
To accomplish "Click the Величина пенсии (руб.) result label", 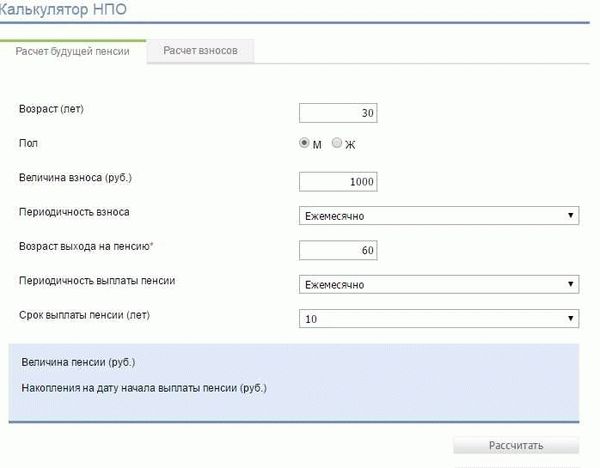I will (x=78, y=362).
